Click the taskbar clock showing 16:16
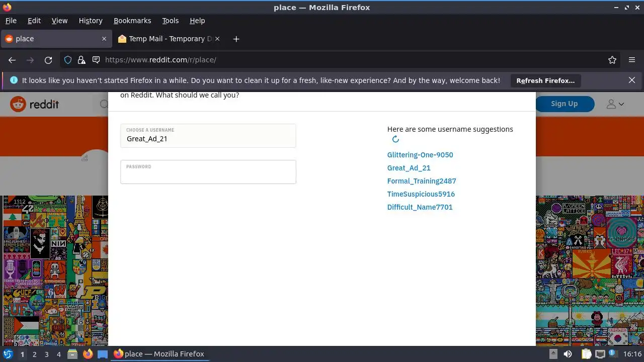644x362 pixels. coord(632,354)
